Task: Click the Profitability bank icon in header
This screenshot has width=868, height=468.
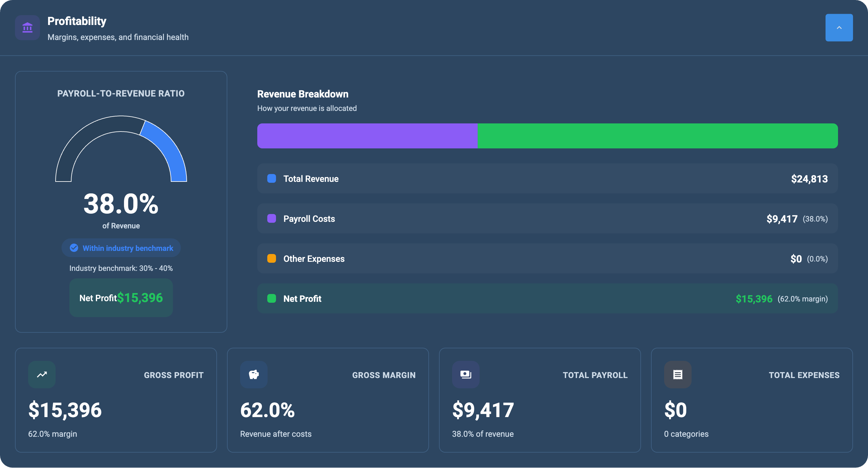Action: pos(27,27)
